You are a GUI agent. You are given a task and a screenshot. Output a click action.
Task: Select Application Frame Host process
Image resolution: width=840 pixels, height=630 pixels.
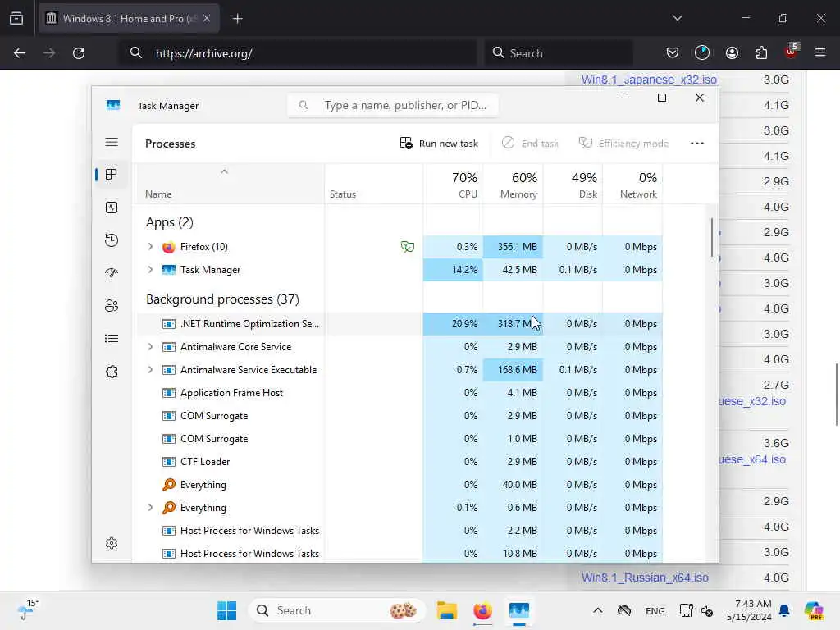click(399, 393)
